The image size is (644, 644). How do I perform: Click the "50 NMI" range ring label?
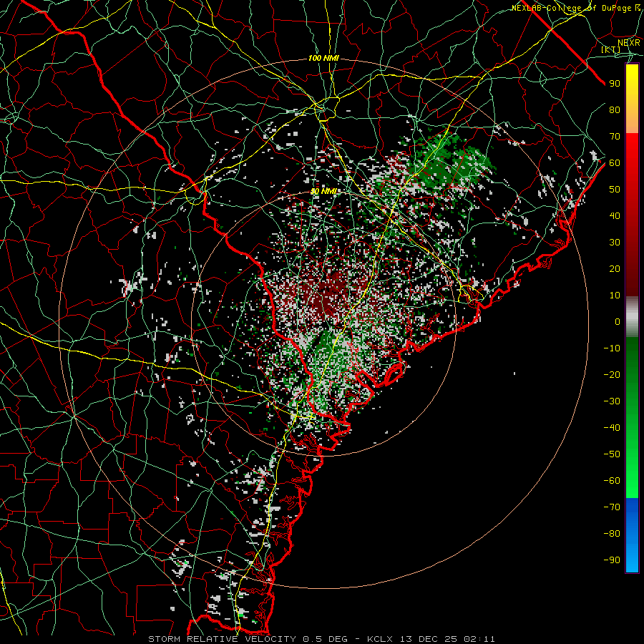(x=323, y=191)
